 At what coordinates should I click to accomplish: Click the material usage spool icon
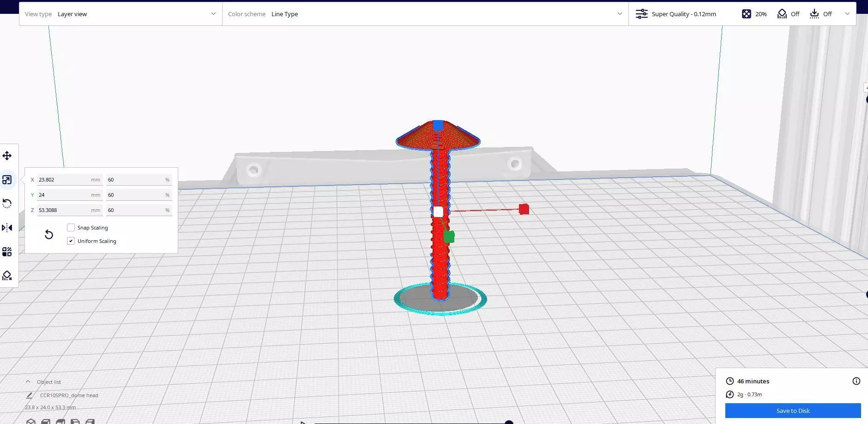730,394
